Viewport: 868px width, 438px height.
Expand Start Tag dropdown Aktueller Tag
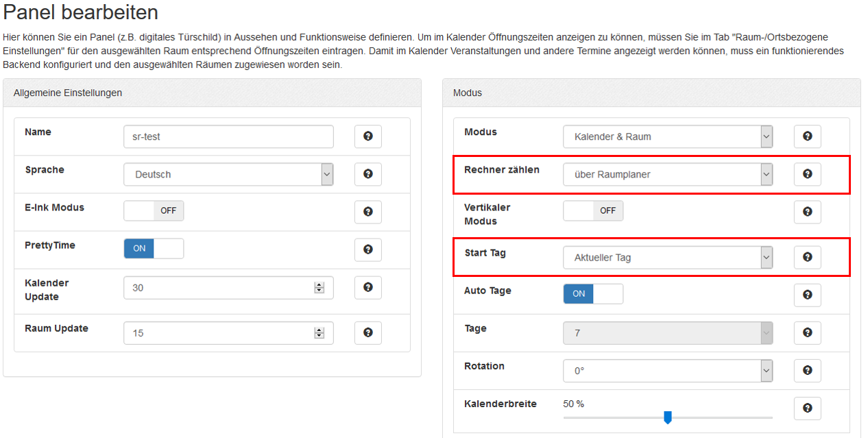tap(667, 258)
